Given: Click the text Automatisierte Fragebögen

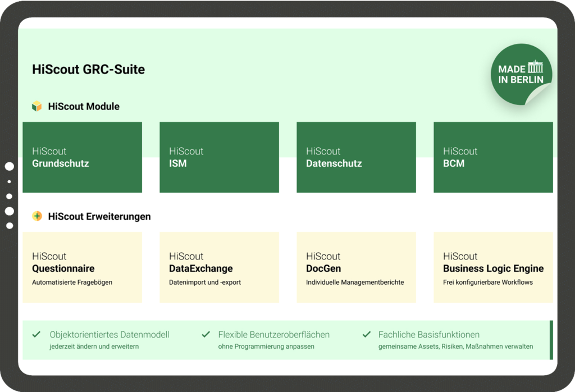Looking at the screenshot, I should point(72,282).
